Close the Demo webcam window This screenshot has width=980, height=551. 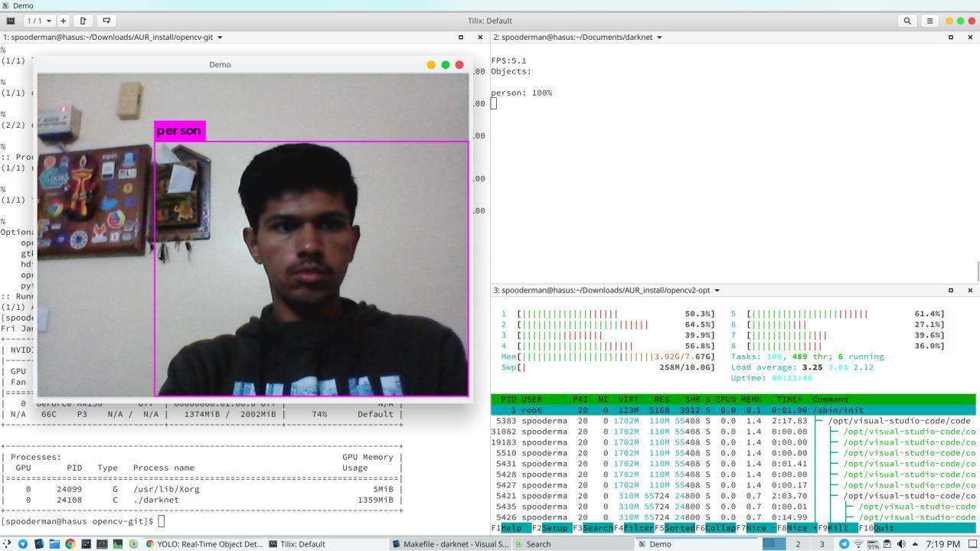tap(459, 65)
